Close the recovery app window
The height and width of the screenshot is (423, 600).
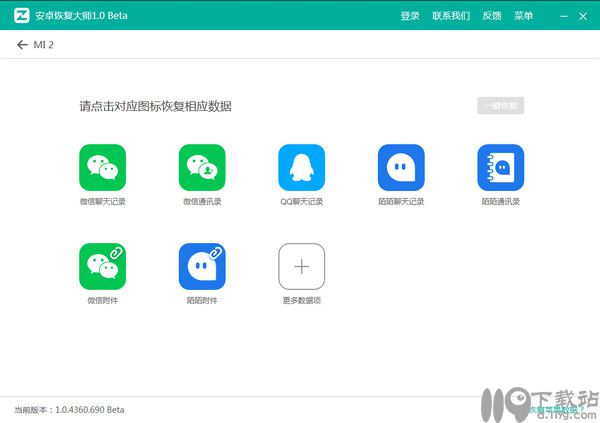coord(583,16)
